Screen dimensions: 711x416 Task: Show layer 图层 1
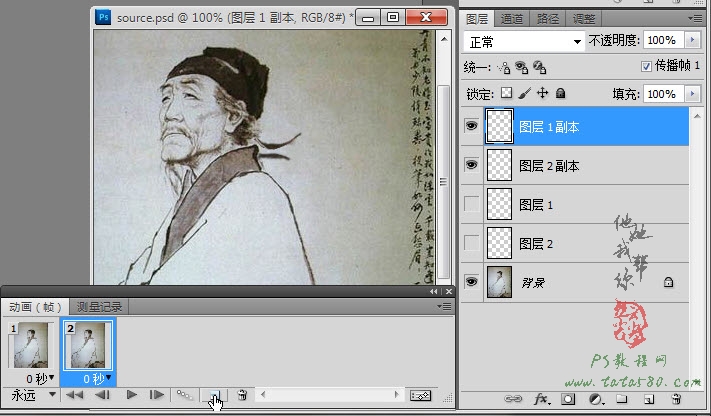472,204
